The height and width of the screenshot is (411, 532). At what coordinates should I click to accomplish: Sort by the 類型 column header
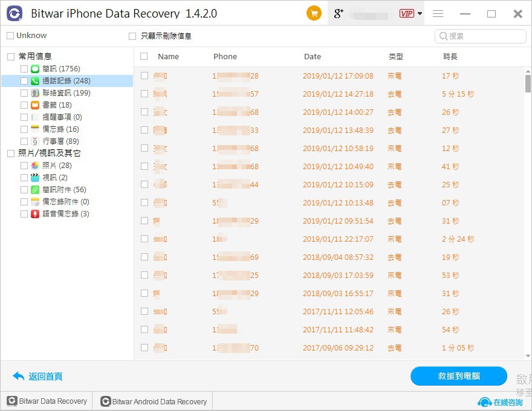[x=395, y=57]
